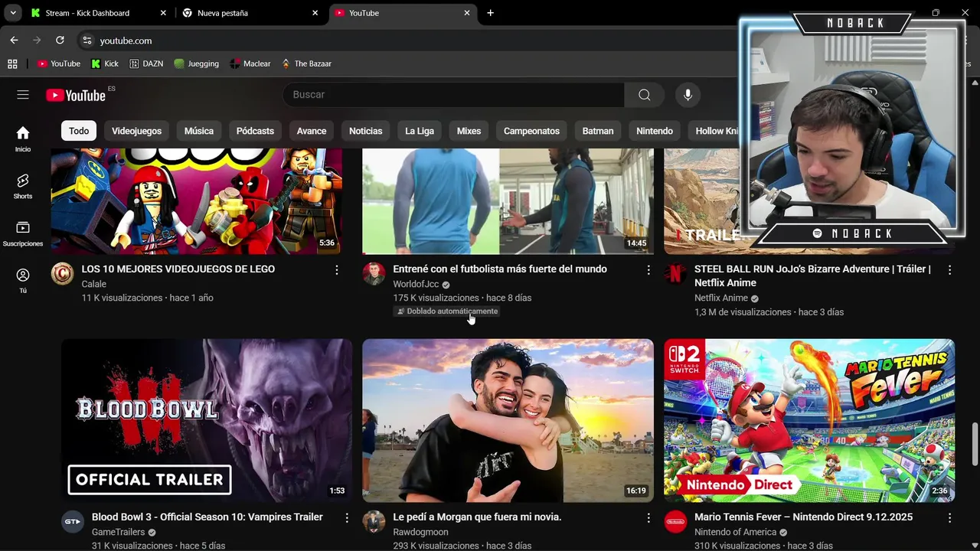Image resolution: width=980 pixels, height=551 pixels.
Task: Select the Noticias filter chip
Action: [x=365, y=131]
